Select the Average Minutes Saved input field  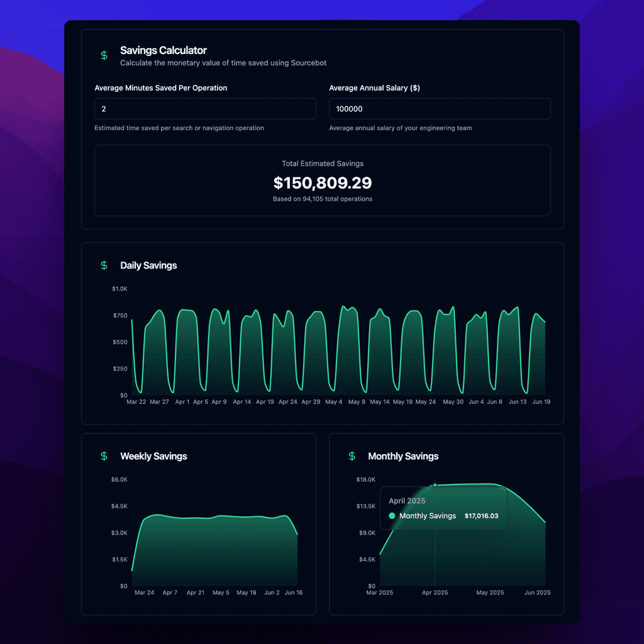pyautogui.click(x=205, y=108)
